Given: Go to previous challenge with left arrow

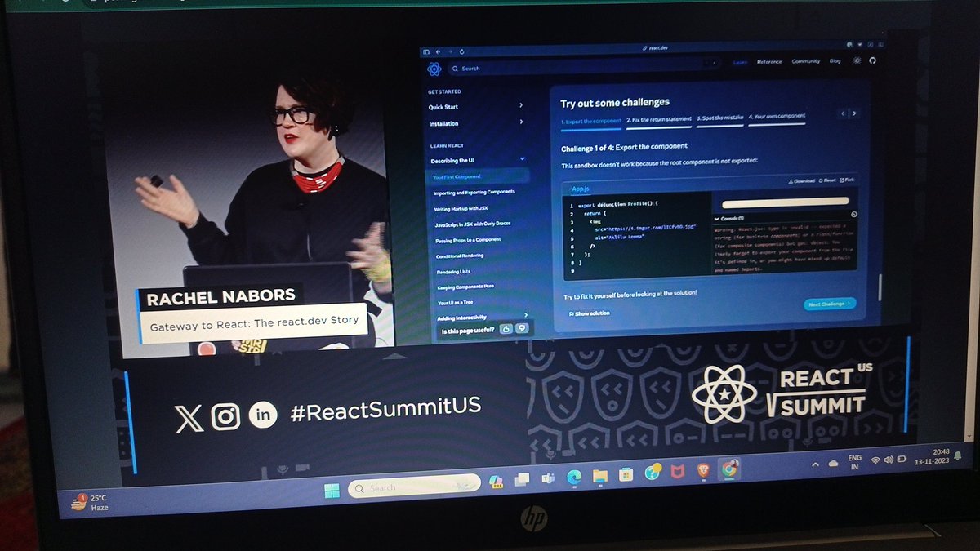Looking at the screenshot, I should (x=844, y=113).
